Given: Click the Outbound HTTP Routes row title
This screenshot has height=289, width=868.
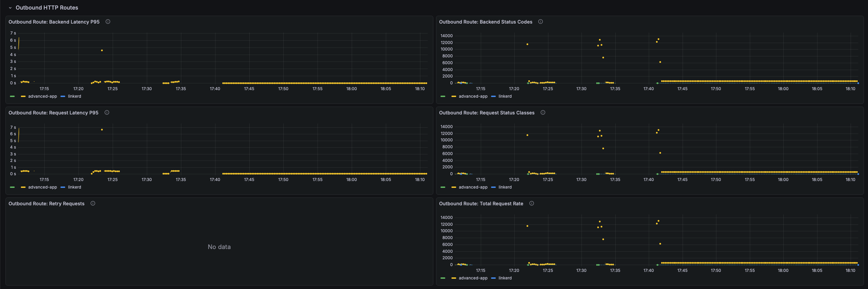Looking at the screenshot, I should (47, 8).
